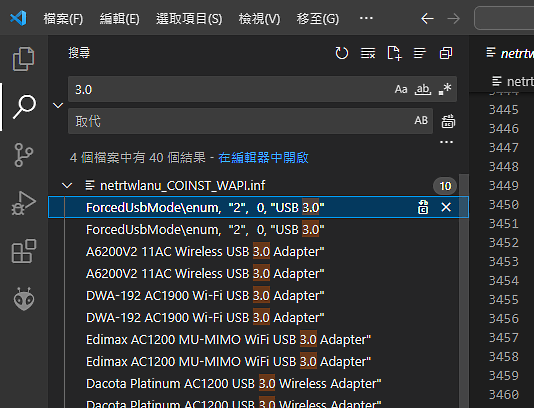This screenshot has width=534, height=408.
Task: Go back in navigation history
Action: [x=427, y=18]
